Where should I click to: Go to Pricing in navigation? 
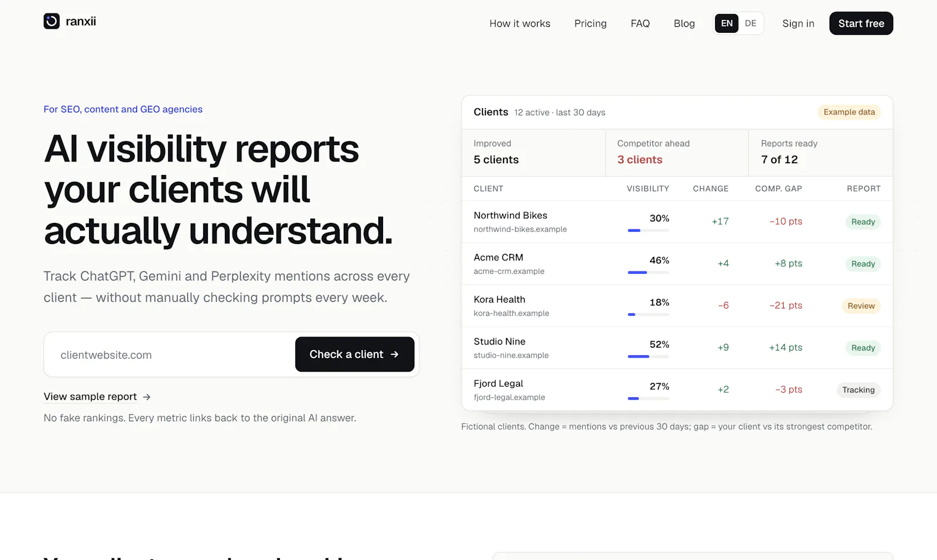[x=590, y=23]
